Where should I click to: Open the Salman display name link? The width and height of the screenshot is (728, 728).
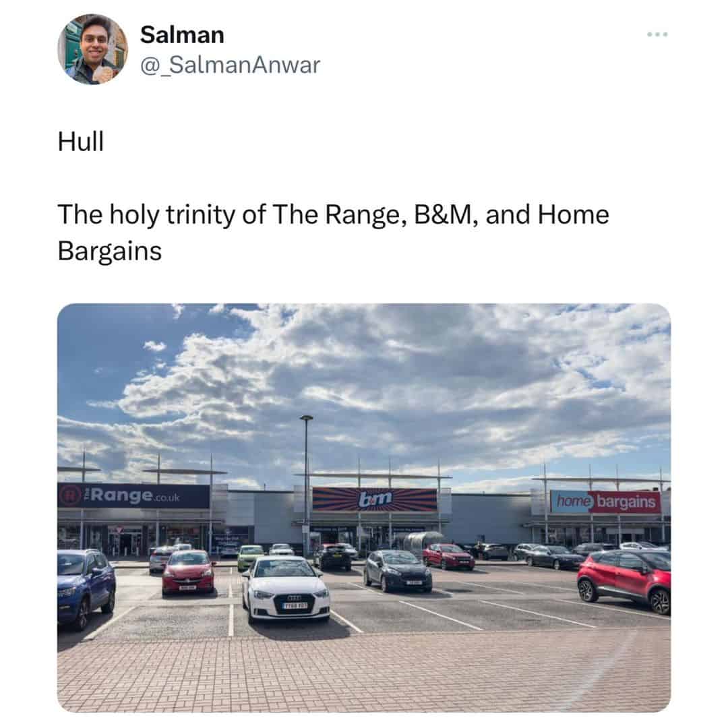coord(182,35)
